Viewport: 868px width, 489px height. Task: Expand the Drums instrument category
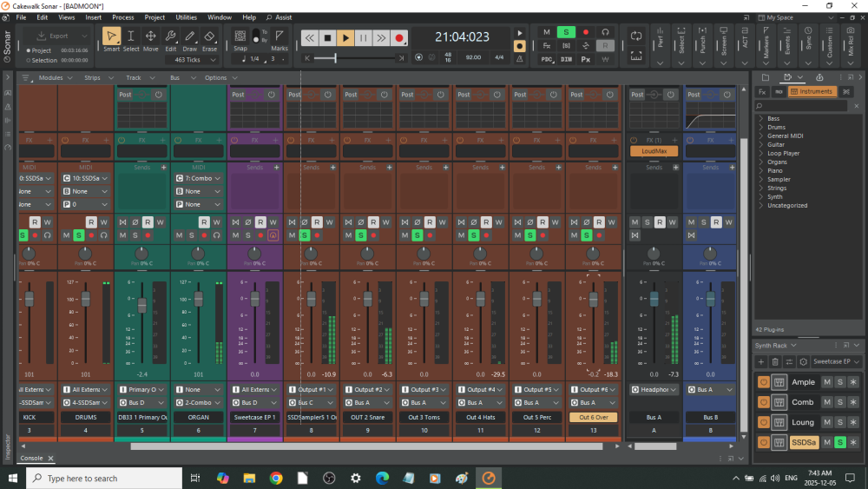pos(761,127)
